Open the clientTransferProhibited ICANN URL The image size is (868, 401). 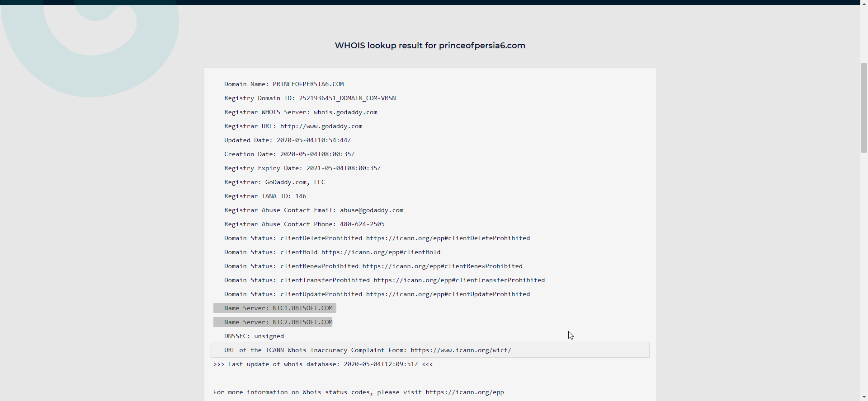coord(459,280)
